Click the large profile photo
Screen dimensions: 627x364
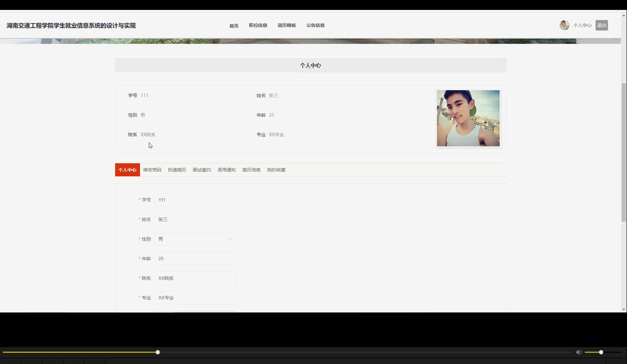pyautogui.click(x=468, y=118)
